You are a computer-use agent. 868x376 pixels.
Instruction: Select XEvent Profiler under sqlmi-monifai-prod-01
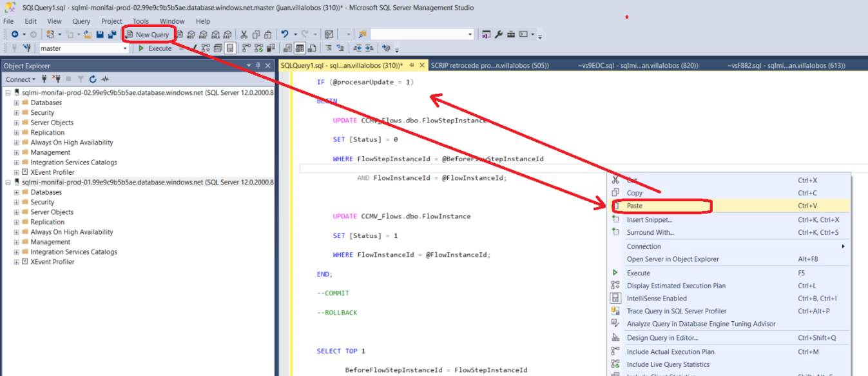click(x=52, y=262)
